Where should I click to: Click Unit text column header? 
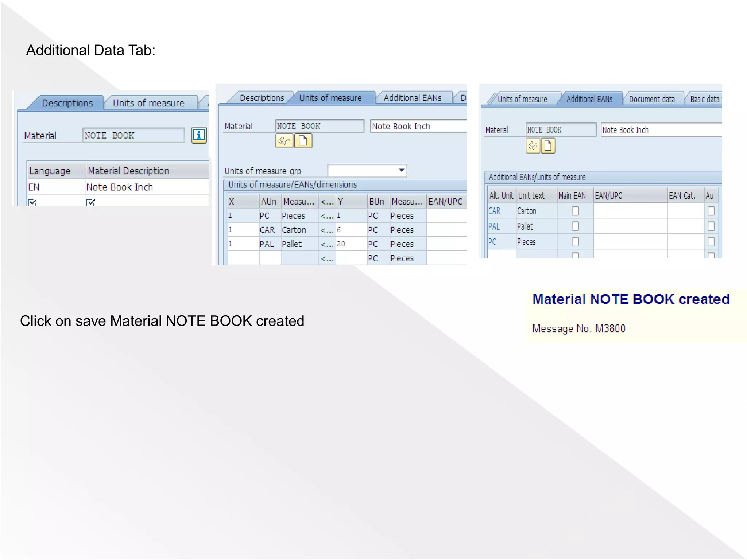pyautogui.click(x=537, y=195)
